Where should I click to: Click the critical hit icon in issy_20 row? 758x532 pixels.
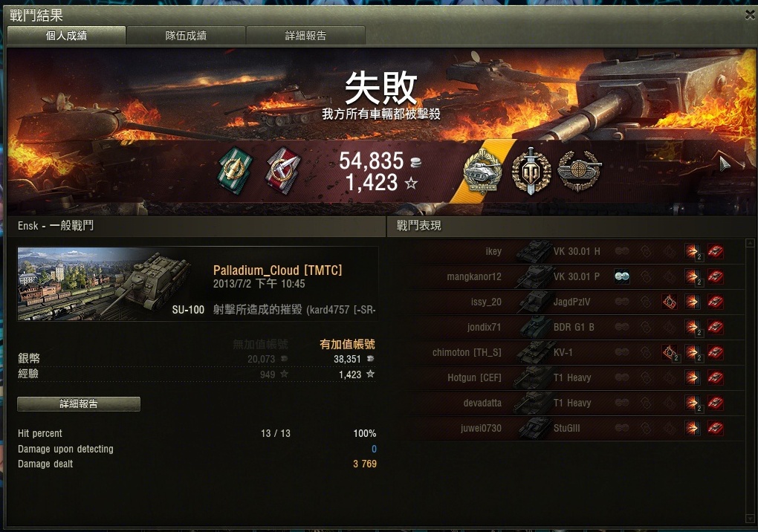(670, 302)
